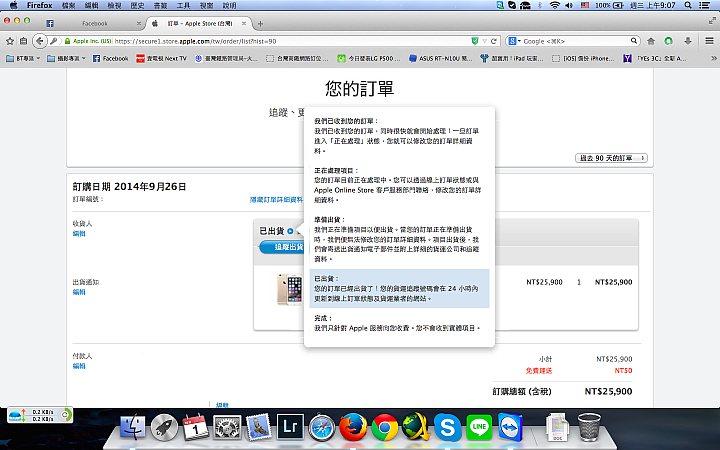
Task: Click the blue status info dot beside 已出貨
Action: pos(290,231)
